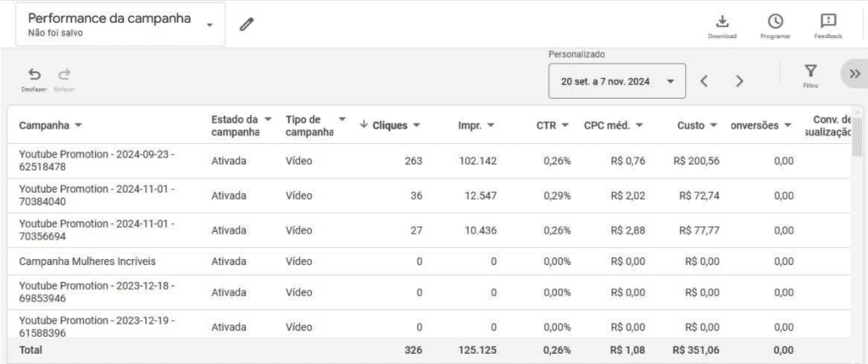Expand side panel with double chevron
This screenshot has width=868, height=364.
854,74
